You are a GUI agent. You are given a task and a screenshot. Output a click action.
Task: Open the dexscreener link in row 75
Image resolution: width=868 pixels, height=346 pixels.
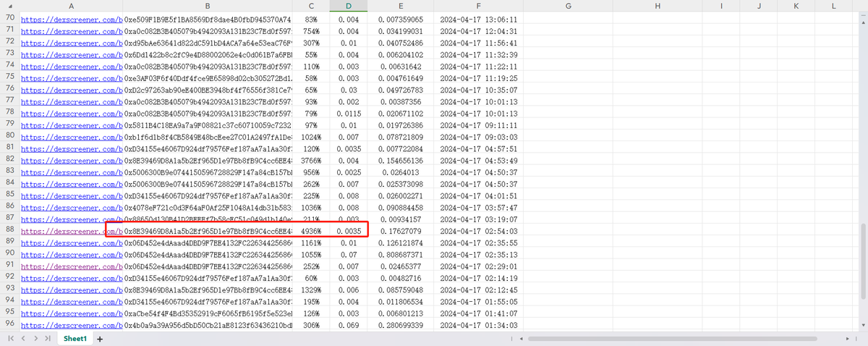pyautogui.click(x=71, y=78)
